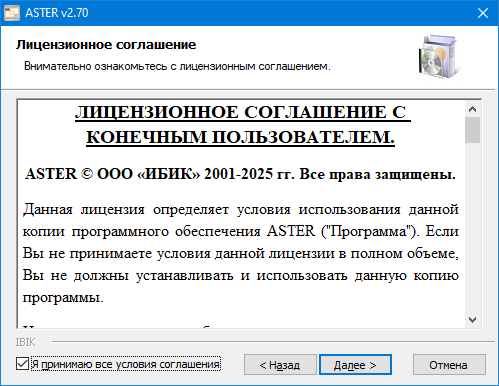Cancel installation with the Отмена button
The image size is (499, 386).
449,365
